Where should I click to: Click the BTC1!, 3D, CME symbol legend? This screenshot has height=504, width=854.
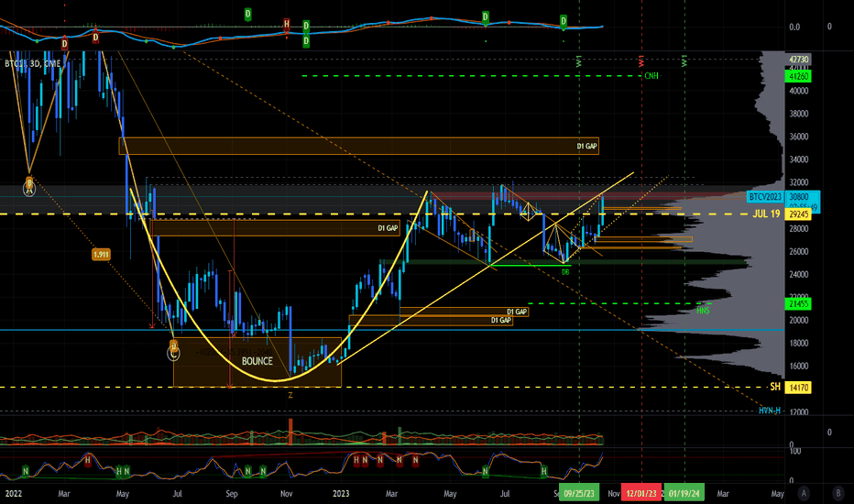click(33, 64)
